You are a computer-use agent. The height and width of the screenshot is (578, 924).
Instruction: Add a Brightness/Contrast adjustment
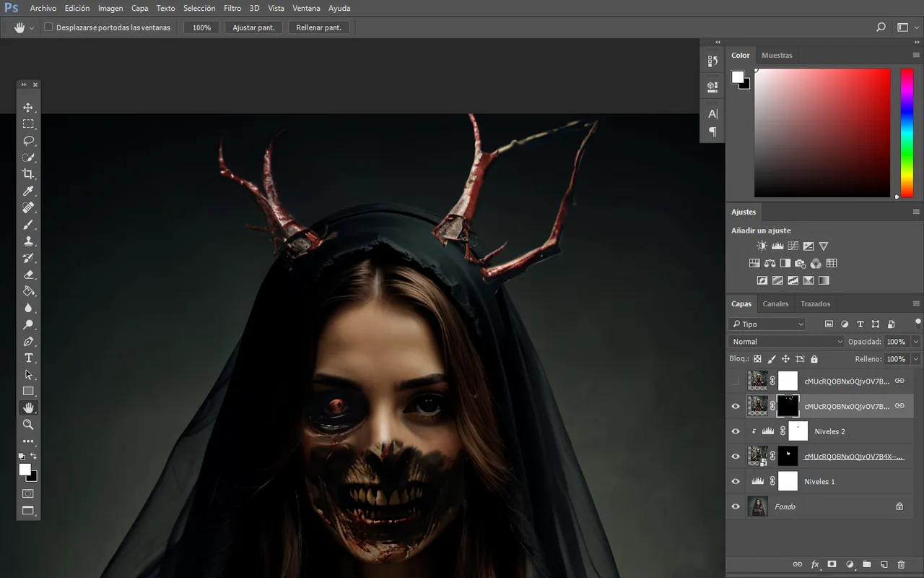tap(762, 246)
